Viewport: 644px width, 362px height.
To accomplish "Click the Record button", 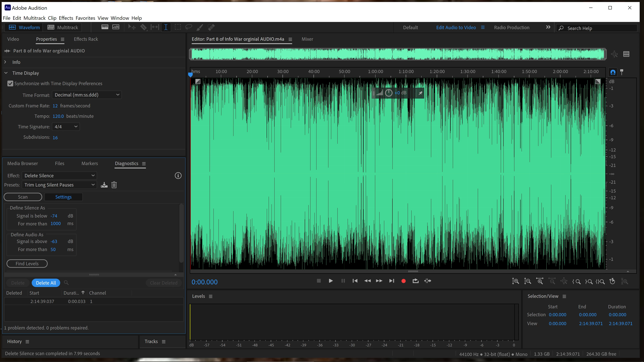I will 403,281.
